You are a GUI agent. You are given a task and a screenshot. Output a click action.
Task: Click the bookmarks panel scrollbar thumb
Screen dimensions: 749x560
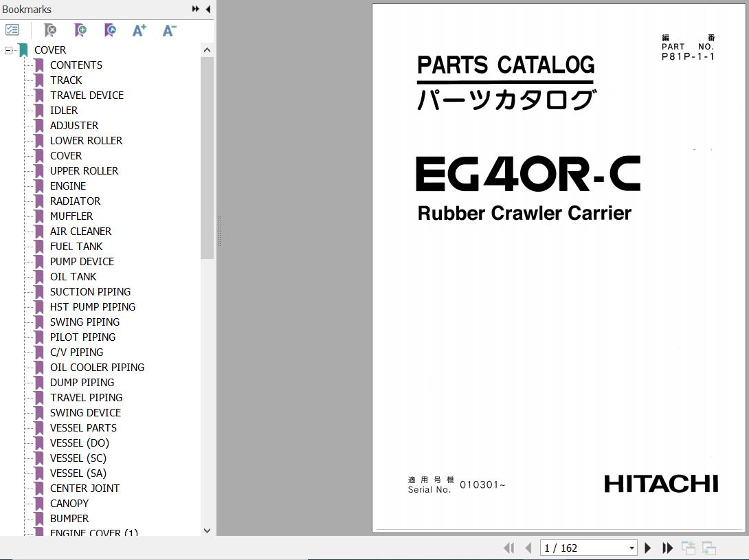coord(207,157)
